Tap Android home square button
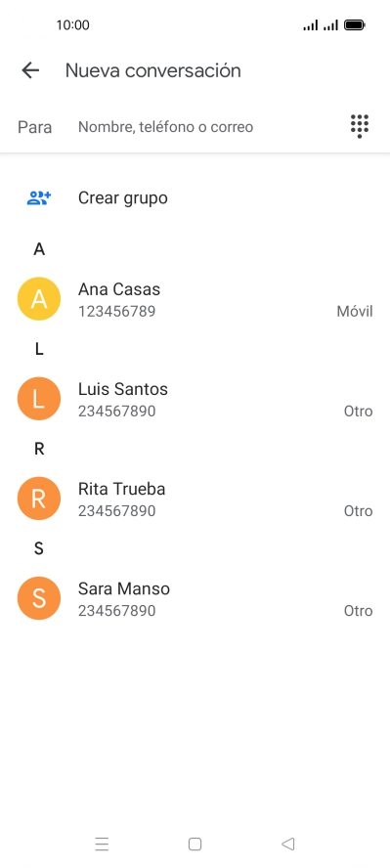390x868 pixels. coord(195,844)
